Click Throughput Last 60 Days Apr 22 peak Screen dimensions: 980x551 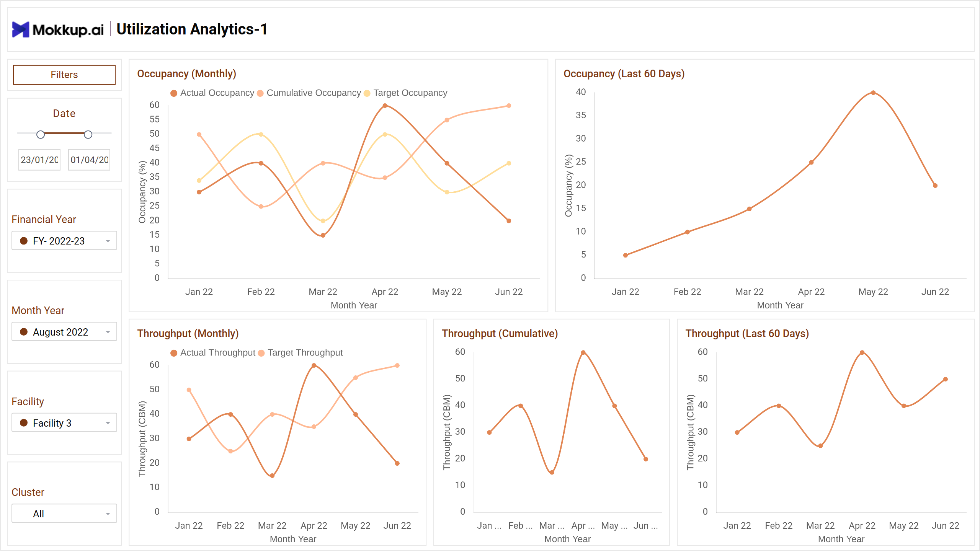pyautogui.click(x=862, y=352)
